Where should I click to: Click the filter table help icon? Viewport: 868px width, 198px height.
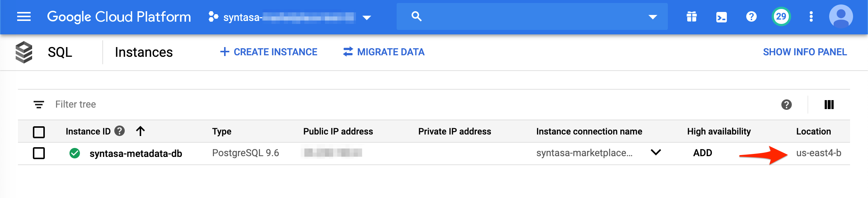[x=786, y=105]
